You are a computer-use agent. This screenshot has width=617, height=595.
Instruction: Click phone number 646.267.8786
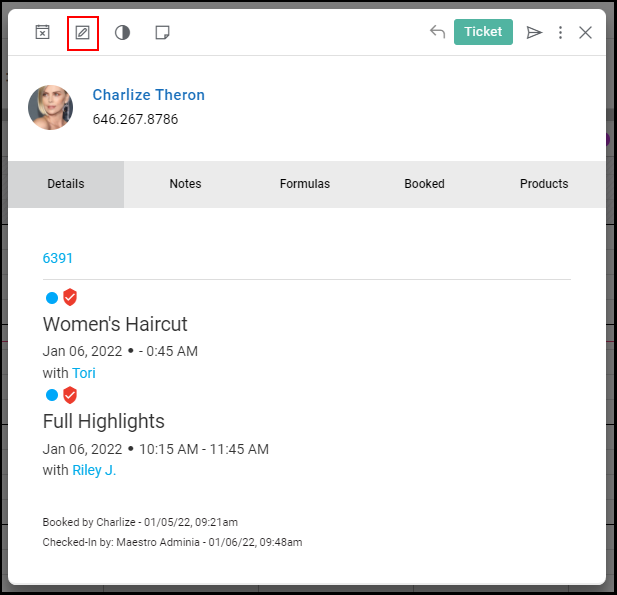click(135, 119)
